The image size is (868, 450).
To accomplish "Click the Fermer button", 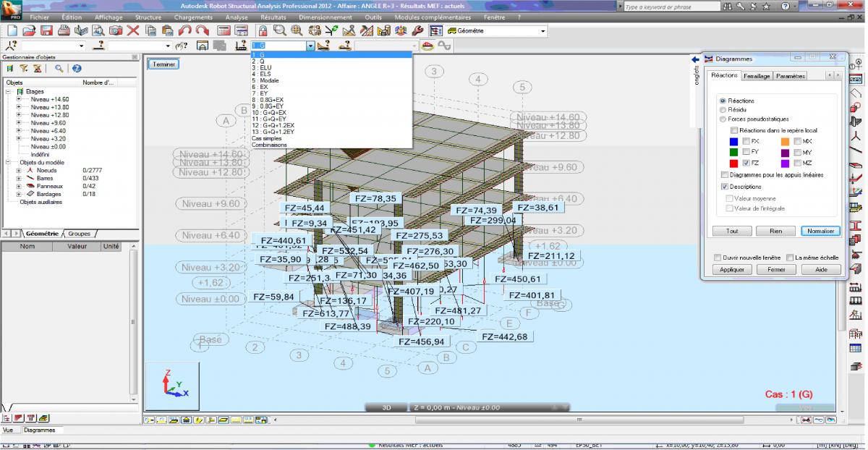I will point(776,269).
